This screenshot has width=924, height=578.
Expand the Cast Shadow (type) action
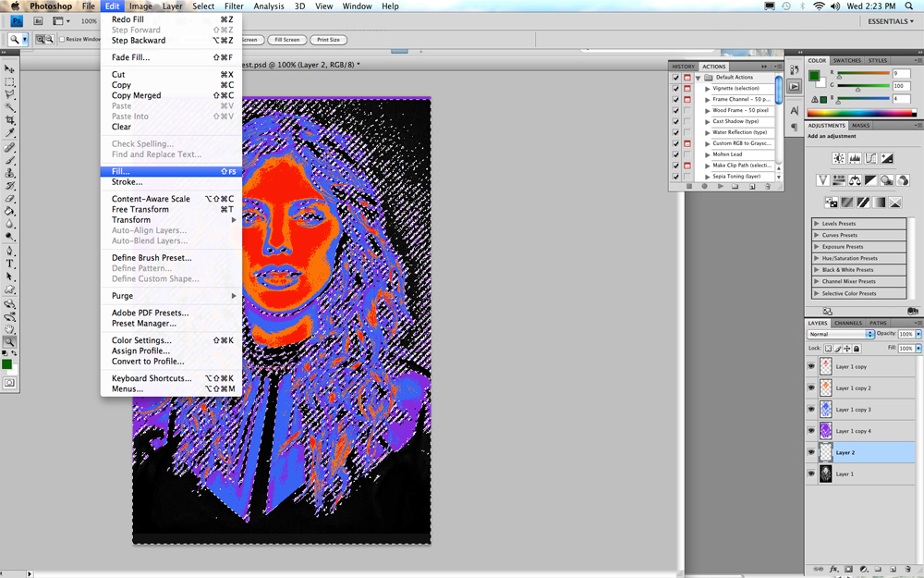pos(707,121)
